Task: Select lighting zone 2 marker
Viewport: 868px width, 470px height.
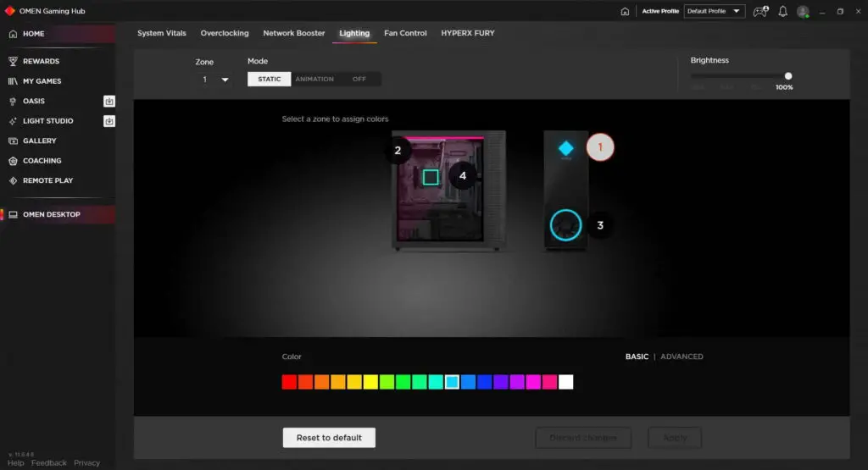Action: click(398, 151)
